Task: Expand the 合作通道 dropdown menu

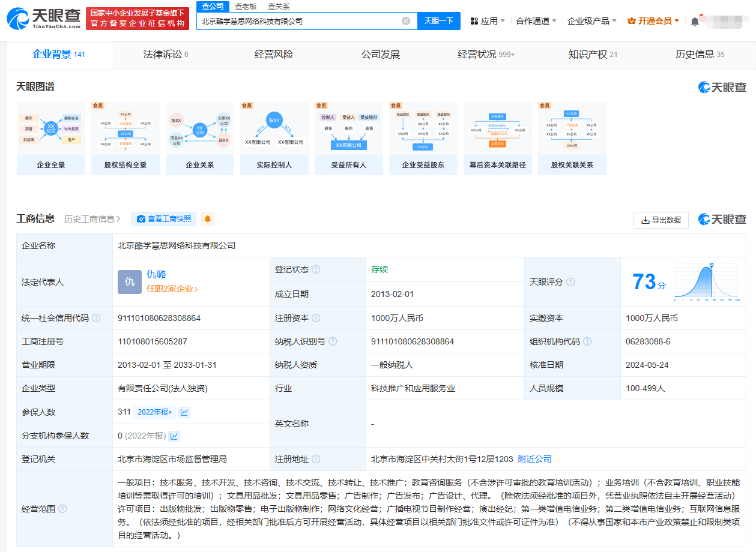Action: 536,21
